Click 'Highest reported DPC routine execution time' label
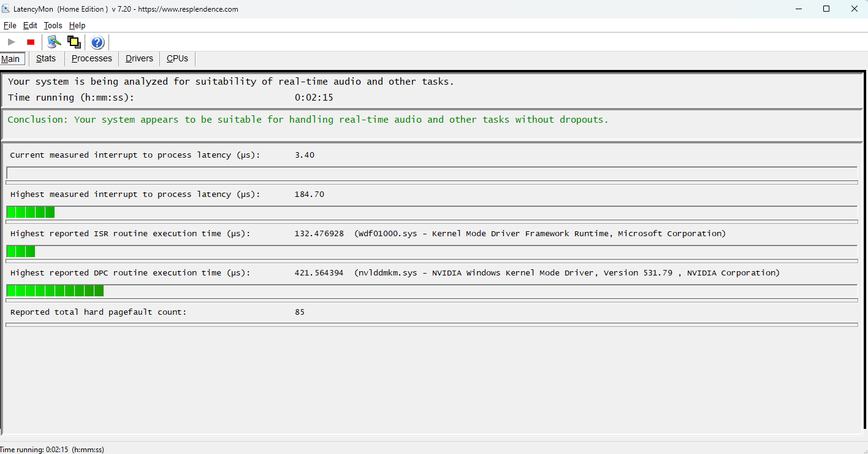The height and width of the screenshot is (454, 868). click(131, 273)
